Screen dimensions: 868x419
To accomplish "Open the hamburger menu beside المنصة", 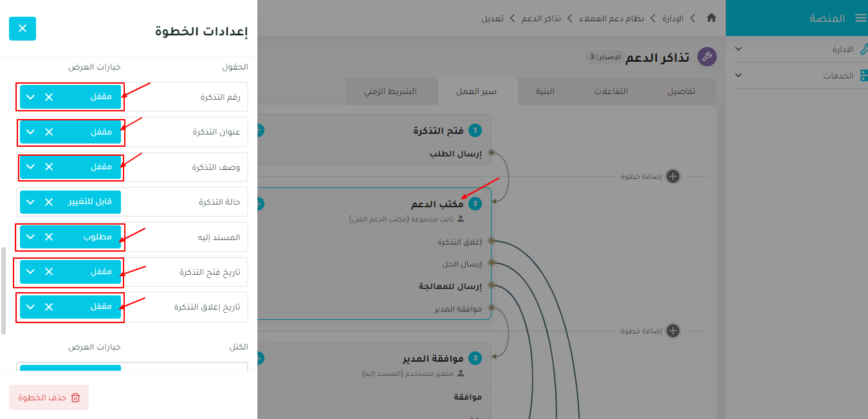I will (862, 17).
